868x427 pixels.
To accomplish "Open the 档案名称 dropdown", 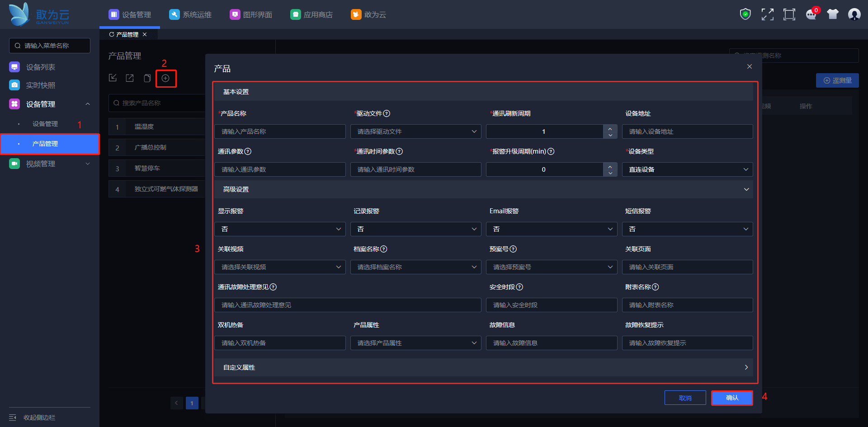I will [x=415, y=267].
